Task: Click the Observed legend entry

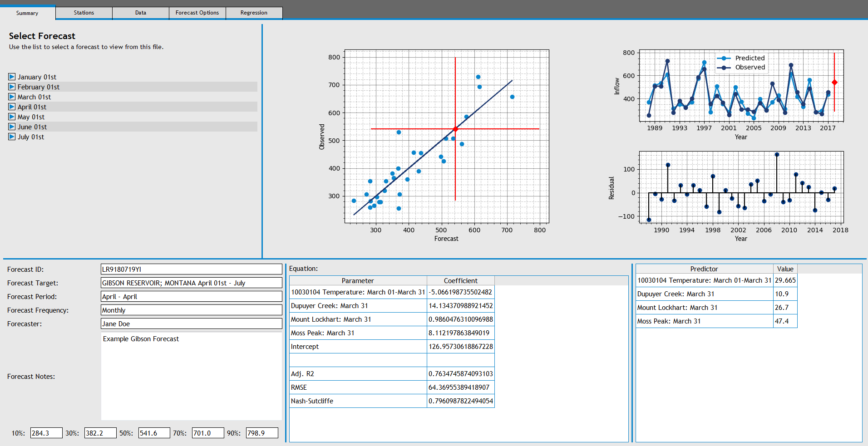Action: pos(741,67)
